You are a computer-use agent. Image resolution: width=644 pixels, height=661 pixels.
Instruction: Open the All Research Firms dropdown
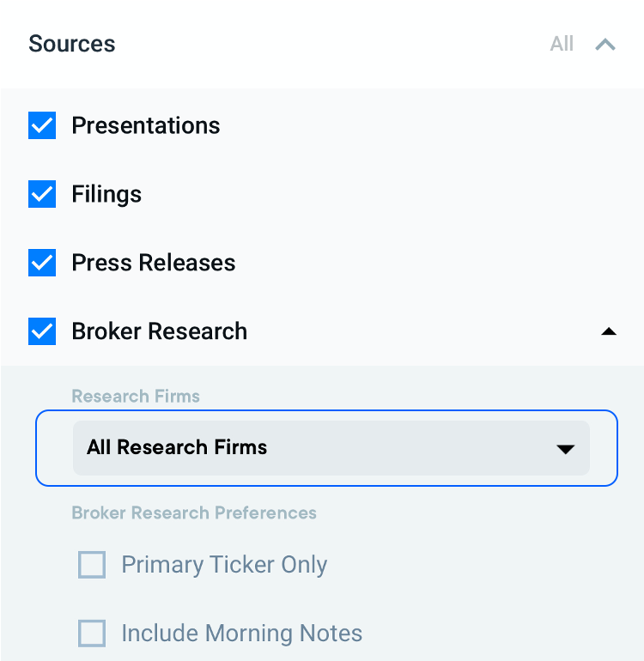(331, 448)
